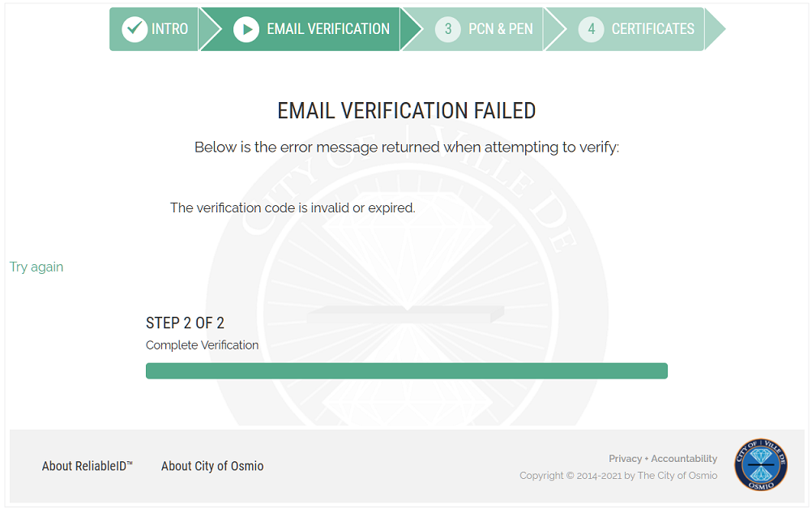Screen dimensions: 812x509
Task: Click the Complete Verification text
Action: pos(202,345)
